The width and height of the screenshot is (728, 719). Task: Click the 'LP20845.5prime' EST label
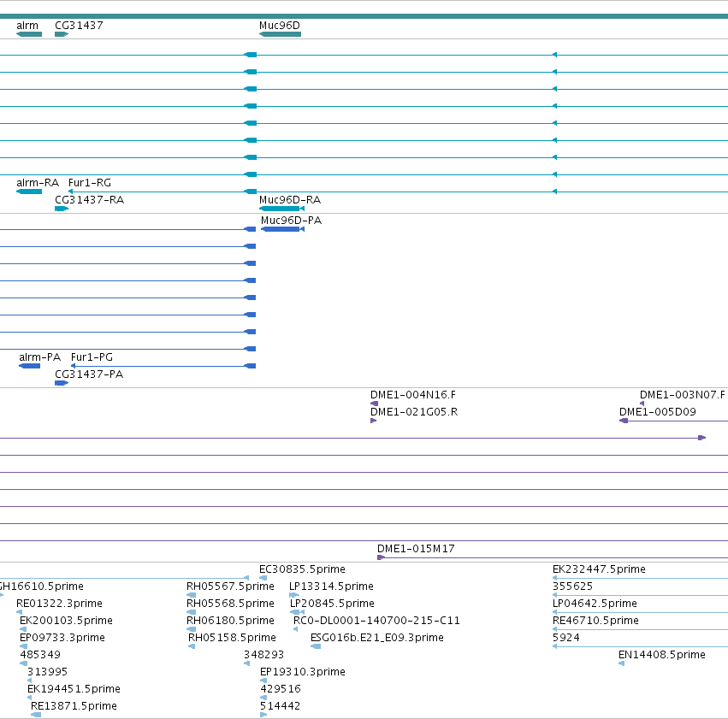point(333,604)
